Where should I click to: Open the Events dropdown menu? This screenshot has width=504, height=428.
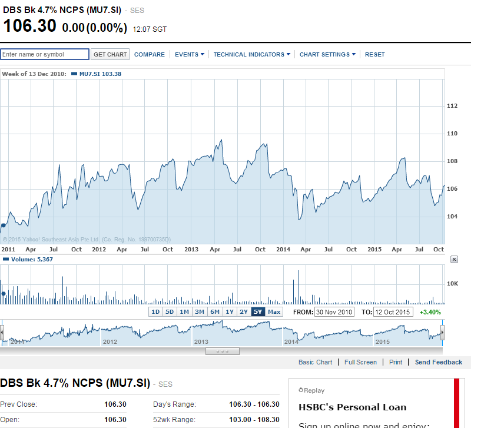[189, 55]
